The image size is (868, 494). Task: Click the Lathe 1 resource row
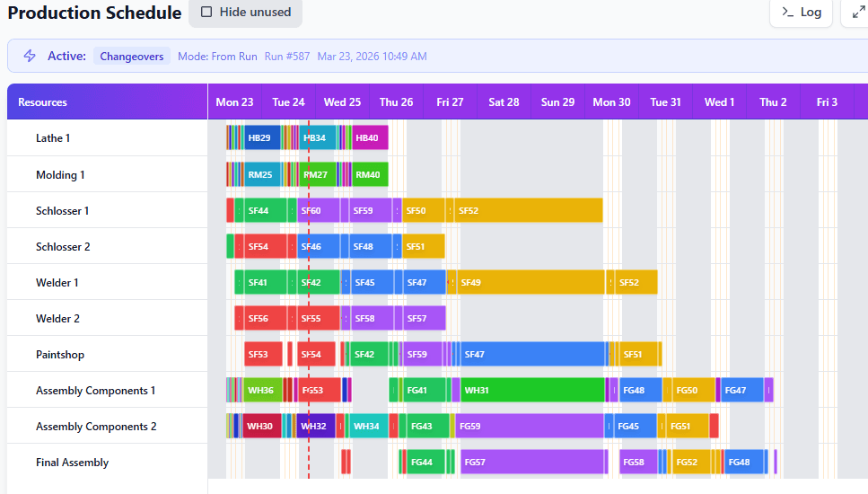(108, 138)
